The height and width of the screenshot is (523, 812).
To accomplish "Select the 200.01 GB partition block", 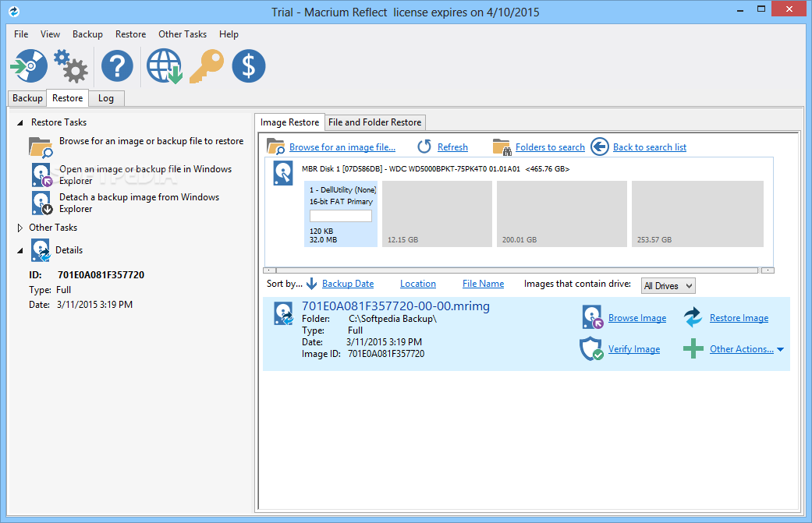I will click(562, 214).
